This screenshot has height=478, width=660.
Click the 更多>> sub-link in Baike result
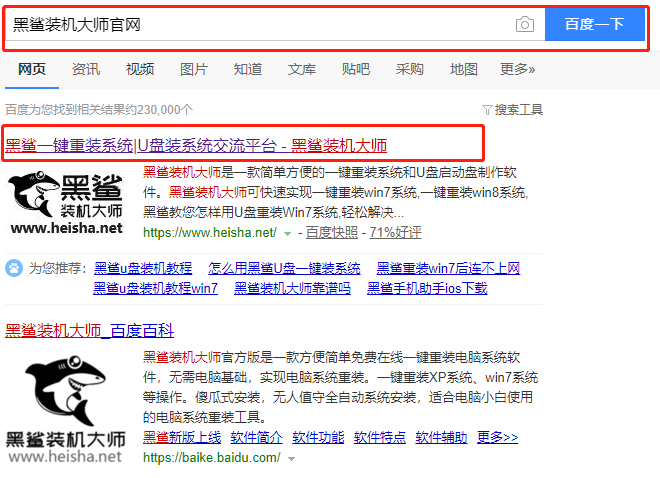[x=498, y=438]
